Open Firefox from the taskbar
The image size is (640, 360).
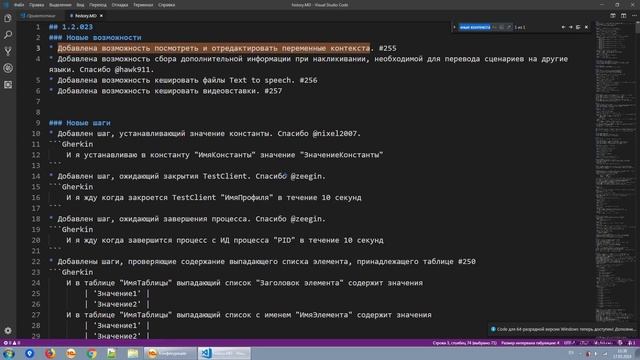(x=50, y=353)
